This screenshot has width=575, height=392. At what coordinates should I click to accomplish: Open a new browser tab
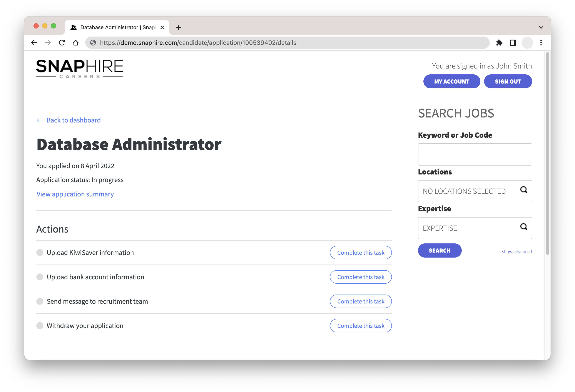(179, 27)
